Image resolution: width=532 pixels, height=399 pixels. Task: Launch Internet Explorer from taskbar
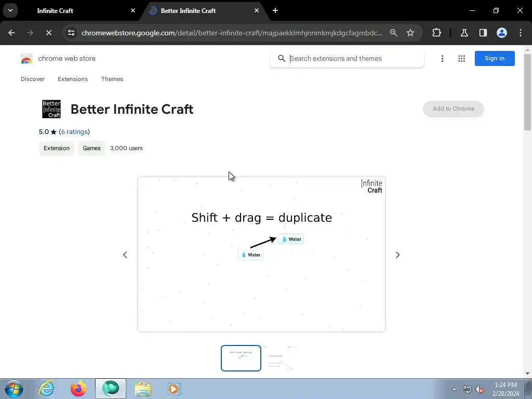[x=46, y=389]
